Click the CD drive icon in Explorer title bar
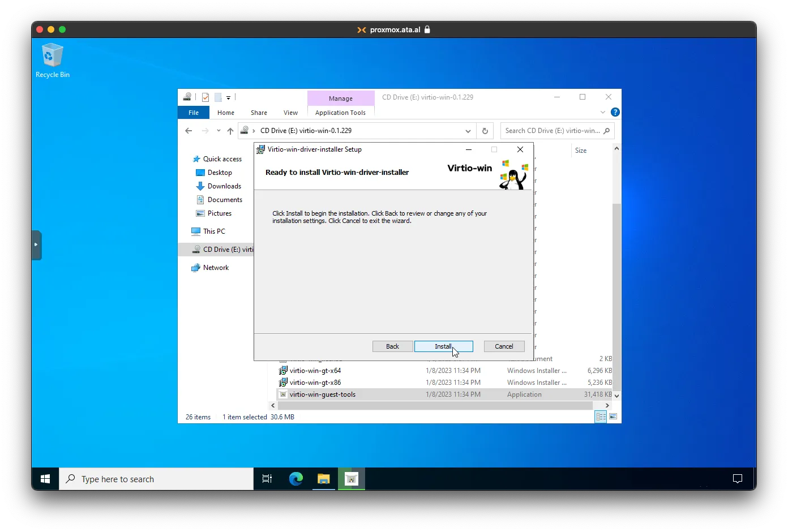Viewport: 788px width, 532px height. tap(187, 97)
